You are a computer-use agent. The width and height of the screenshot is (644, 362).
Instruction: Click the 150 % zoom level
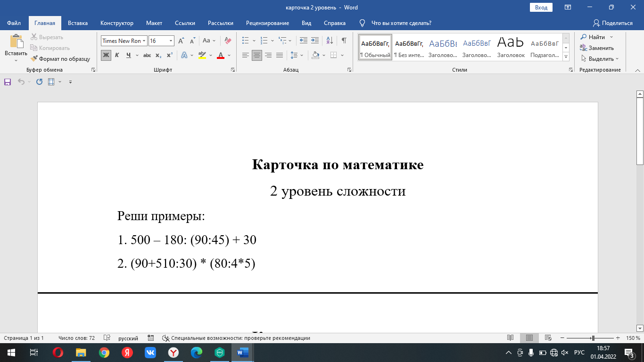pos(633,338)
